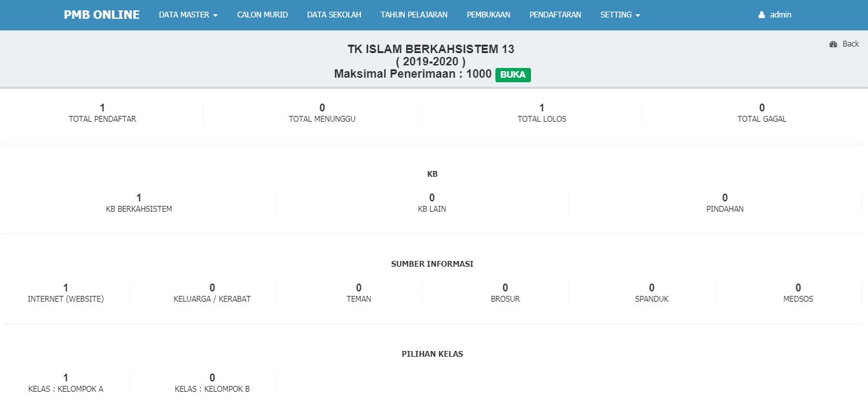Click the dashboard icon next to Back
Image resolution: width=868 pixels, height=404 pixels.
coord(833,44)
